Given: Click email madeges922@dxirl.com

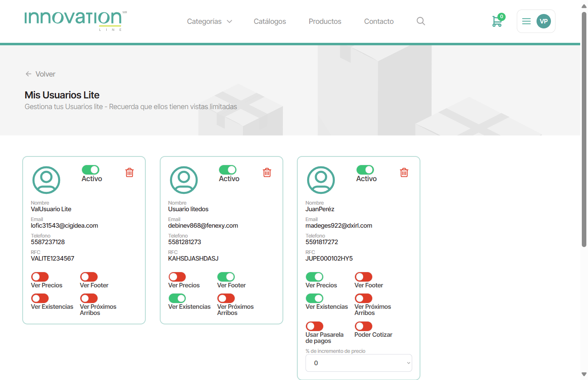Looking at the screenshot, I should click(x=339, y=226).
